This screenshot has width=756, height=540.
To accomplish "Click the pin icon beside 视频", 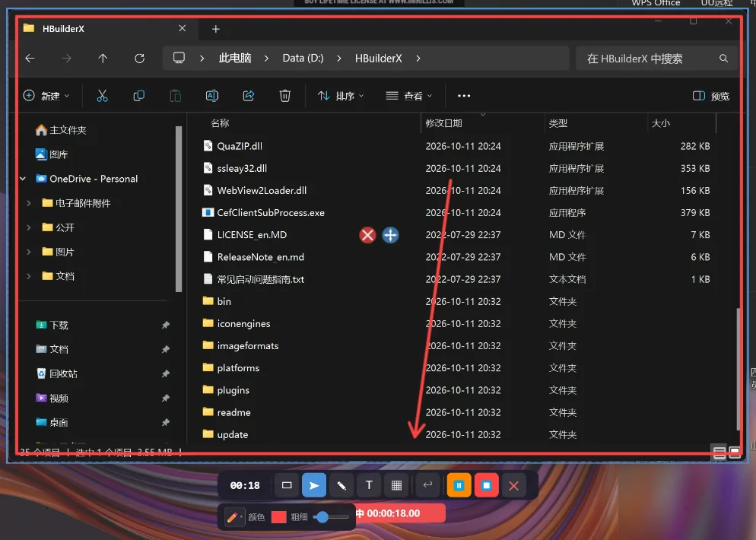I will [165, 399].
